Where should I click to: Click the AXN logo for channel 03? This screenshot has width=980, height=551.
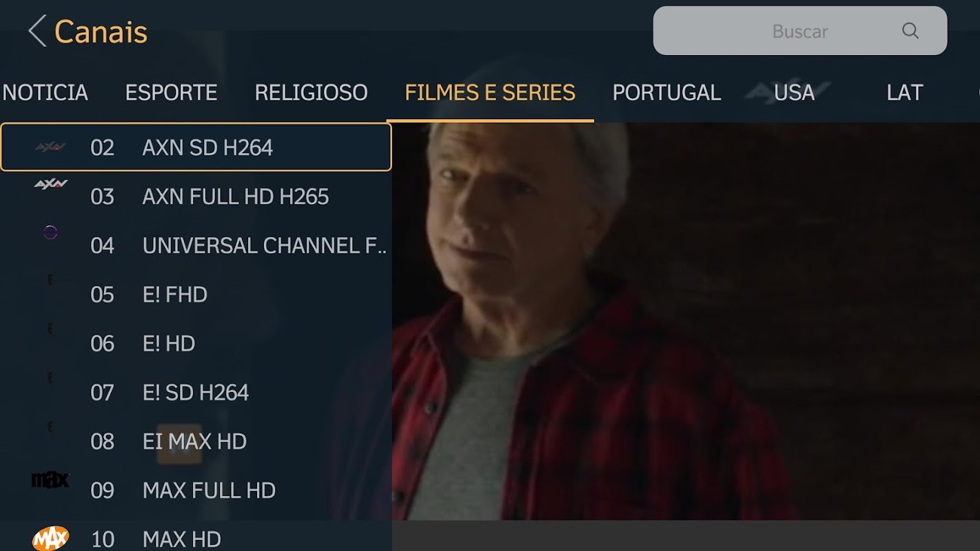(50, 184)
